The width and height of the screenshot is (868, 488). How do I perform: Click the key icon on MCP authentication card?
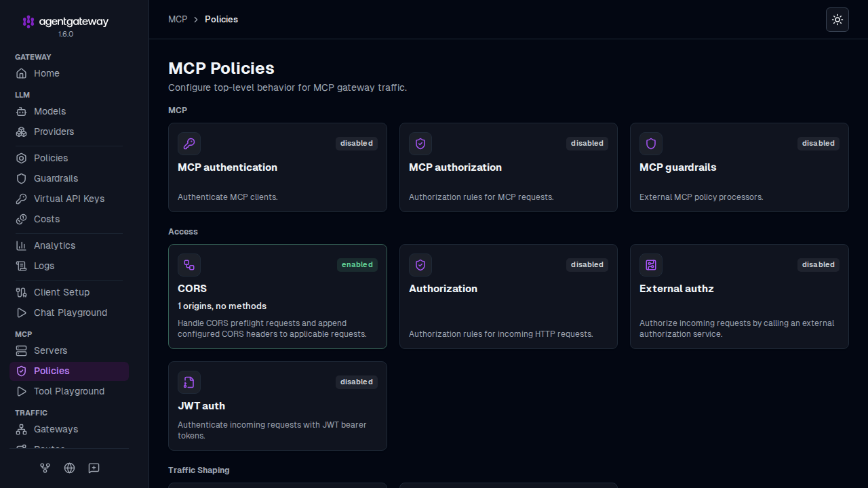pyautogui.click(x=189, y=144)
